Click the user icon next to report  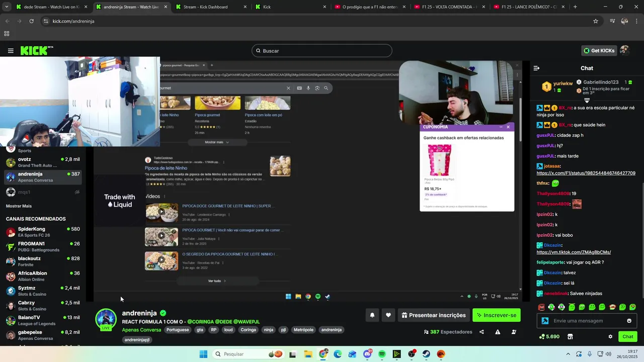click(x=514, y=332)
